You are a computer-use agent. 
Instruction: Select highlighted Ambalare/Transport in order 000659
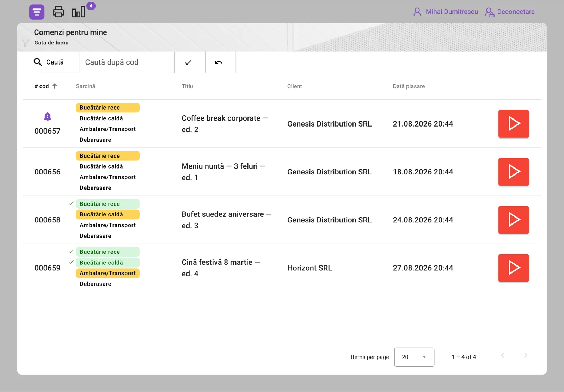(x=108, y=273)
